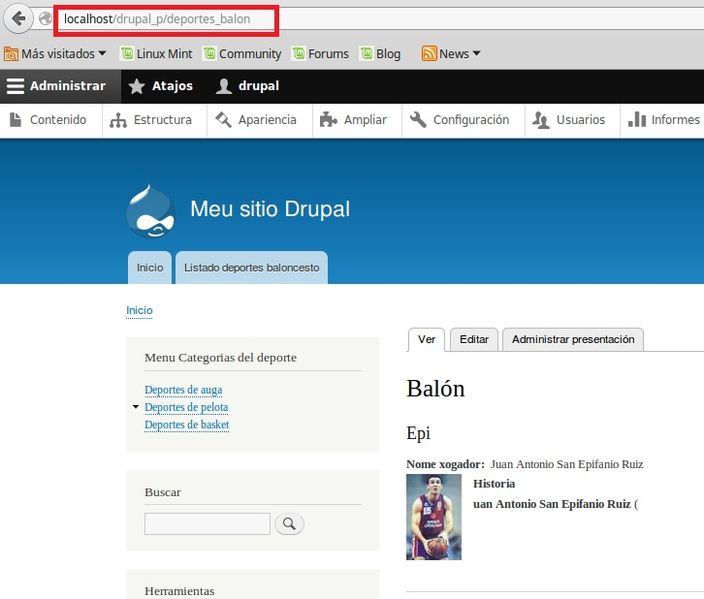Open the Deportes de pelota link
704x599 pixels.
(186, 407)
